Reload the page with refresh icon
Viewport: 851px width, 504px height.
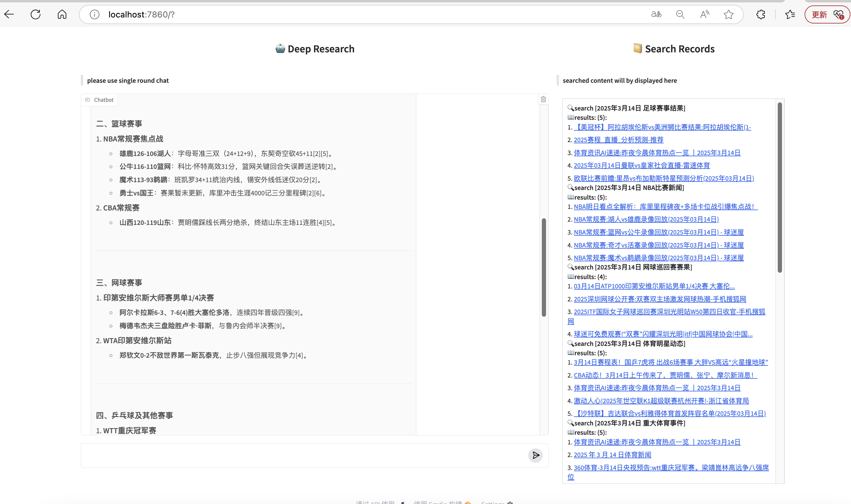click(x=36, y=14)
